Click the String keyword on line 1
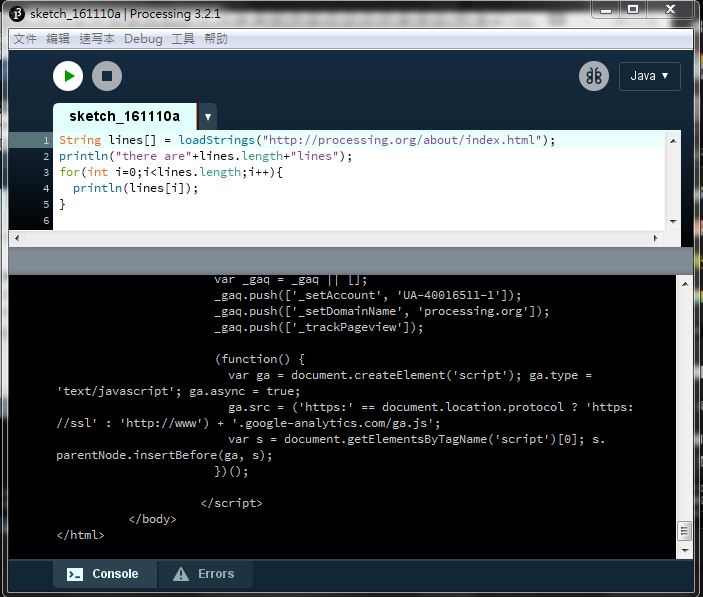703x597 pixels. (x=80, y=140)
